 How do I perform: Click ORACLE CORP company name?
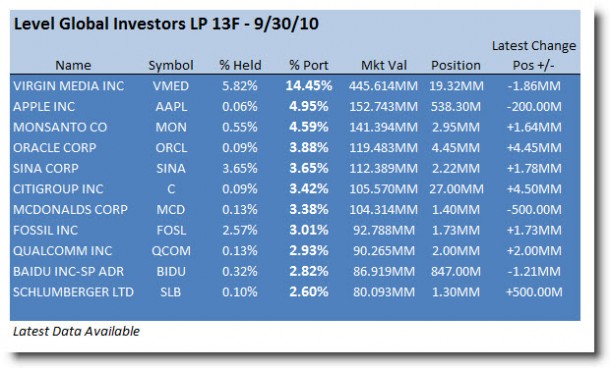pos(54,147)
